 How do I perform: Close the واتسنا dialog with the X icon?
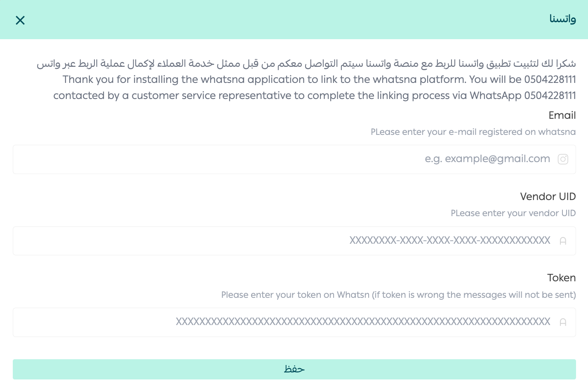click(20, 20)
